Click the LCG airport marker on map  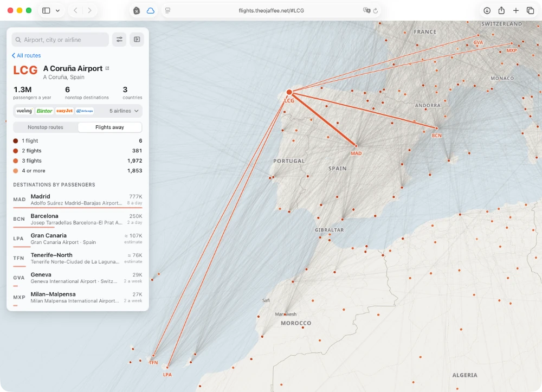point(289,92)
